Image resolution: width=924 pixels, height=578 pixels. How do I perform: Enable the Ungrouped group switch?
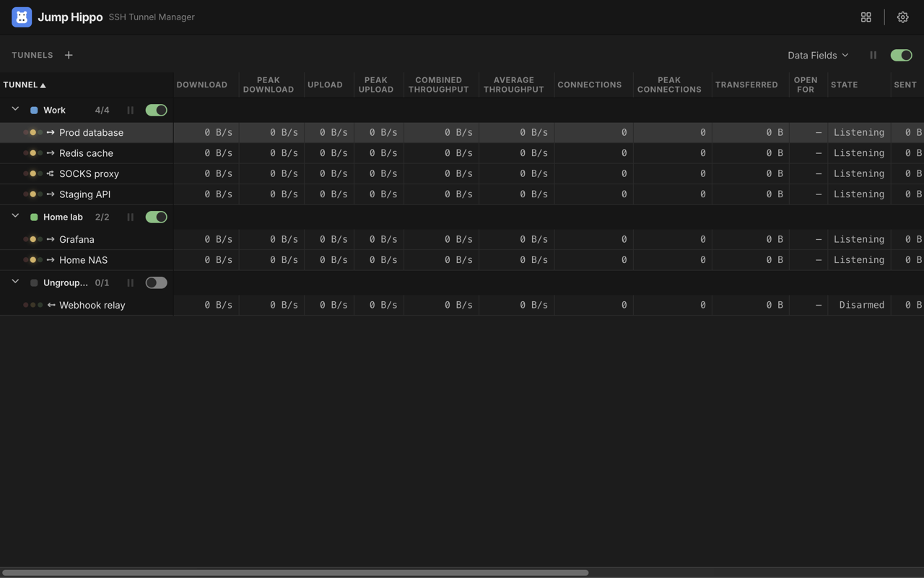[156, 283]
